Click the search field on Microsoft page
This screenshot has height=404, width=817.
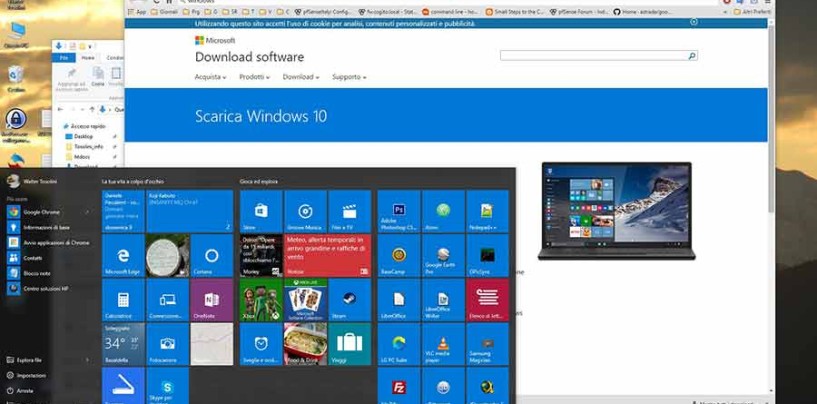pos(594,55)
